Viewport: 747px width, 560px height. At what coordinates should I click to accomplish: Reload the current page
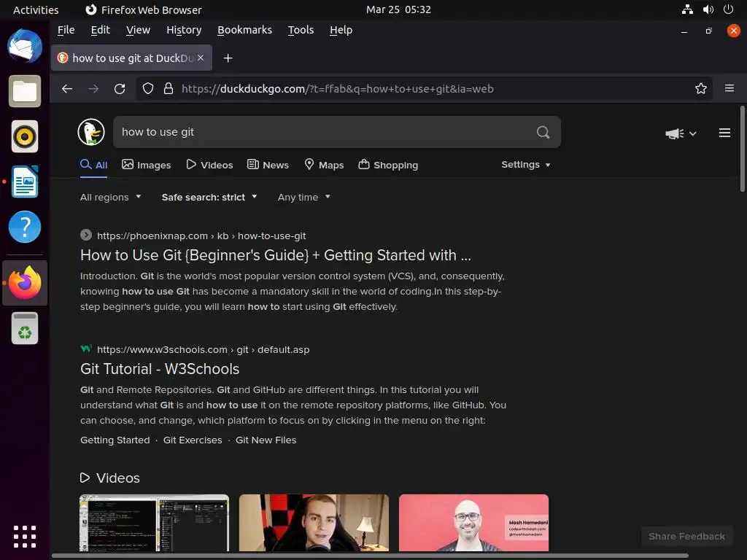pyautogui.click(x=120, y=88)
